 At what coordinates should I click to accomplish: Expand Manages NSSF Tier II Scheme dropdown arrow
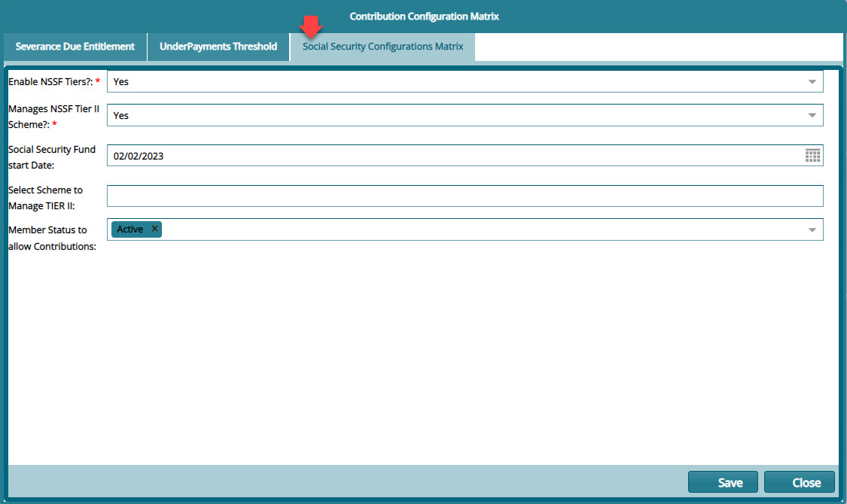pos(812,116)
